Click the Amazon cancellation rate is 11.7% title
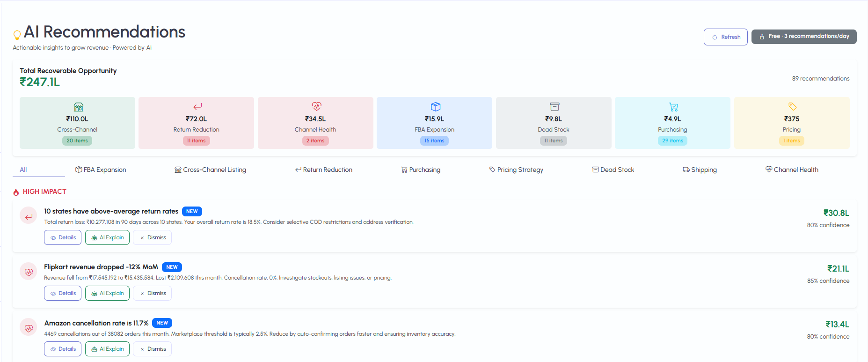 (x=96, y=323)
